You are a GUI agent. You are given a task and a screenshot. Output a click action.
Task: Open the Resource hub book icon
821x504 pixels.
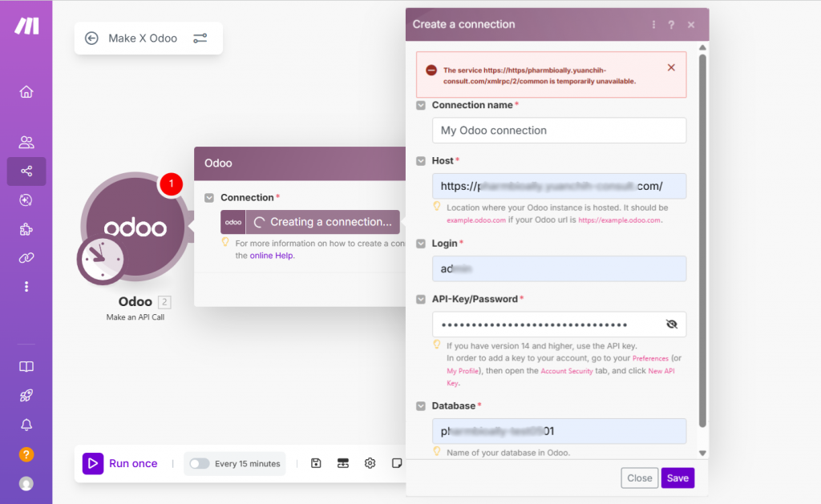[x=26, y=366]
